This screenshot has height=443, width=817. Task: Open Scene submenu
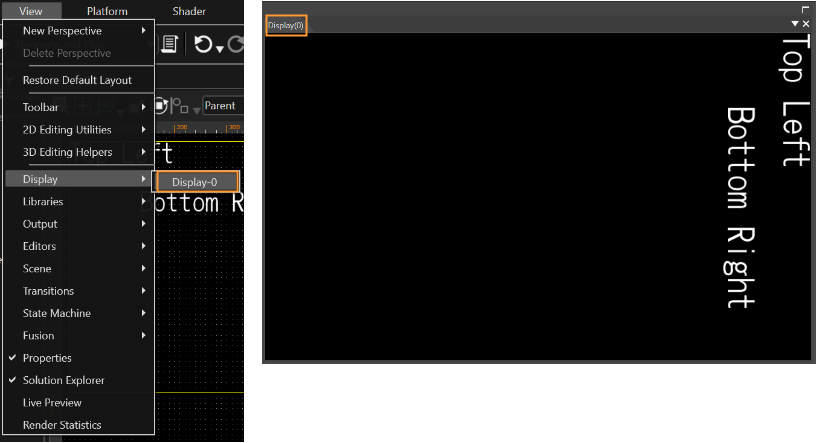(79, 268)
